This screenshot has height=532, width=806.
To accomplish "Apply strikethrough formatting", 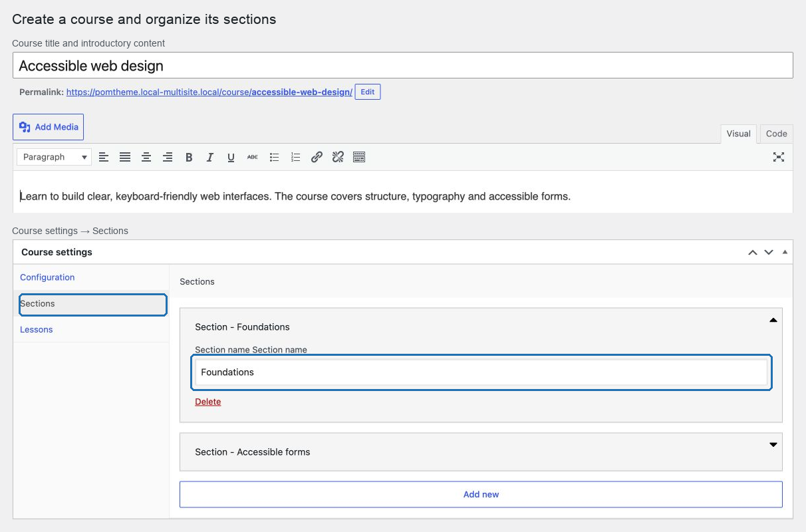I will click(x=253, y=157).
